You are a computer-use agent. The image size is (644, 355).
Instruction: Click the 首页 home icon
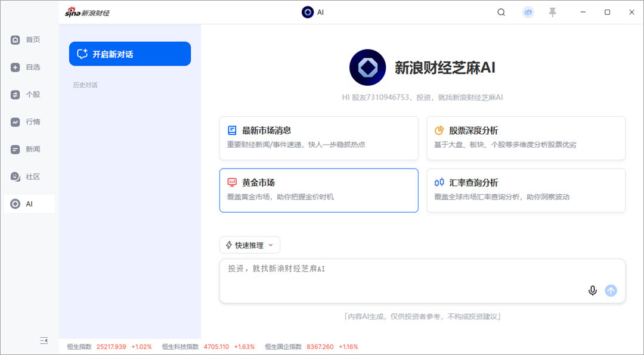pos(15,40)
